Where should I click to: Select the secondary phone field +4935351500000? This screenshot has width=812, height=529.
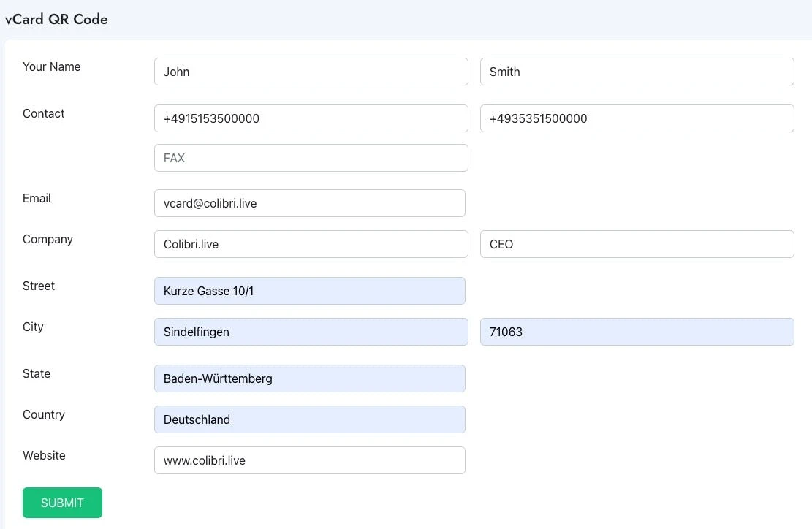click(637, 118)
